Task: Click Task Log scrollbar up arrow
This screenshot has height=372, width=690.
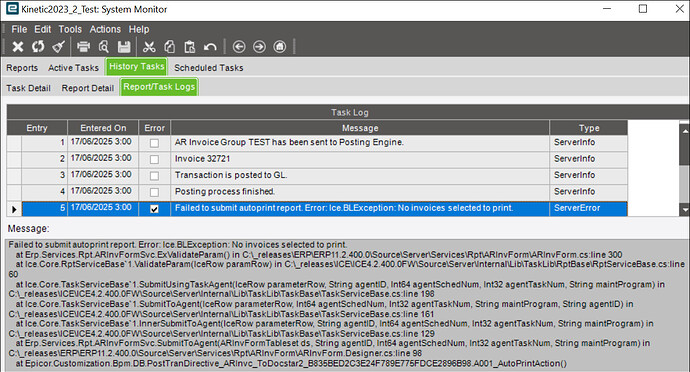Action: coord(684,131)
